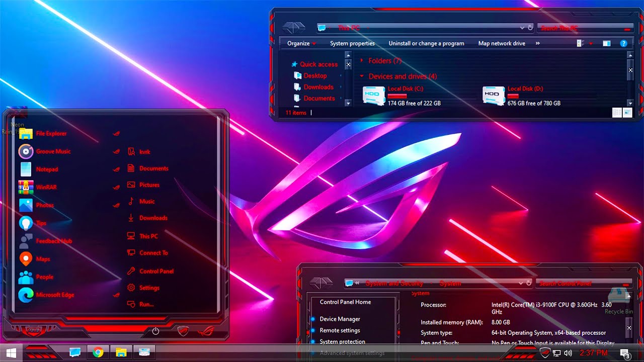Open the People app entry
This screenshot has width=644, height=362.
click(44, 277)
